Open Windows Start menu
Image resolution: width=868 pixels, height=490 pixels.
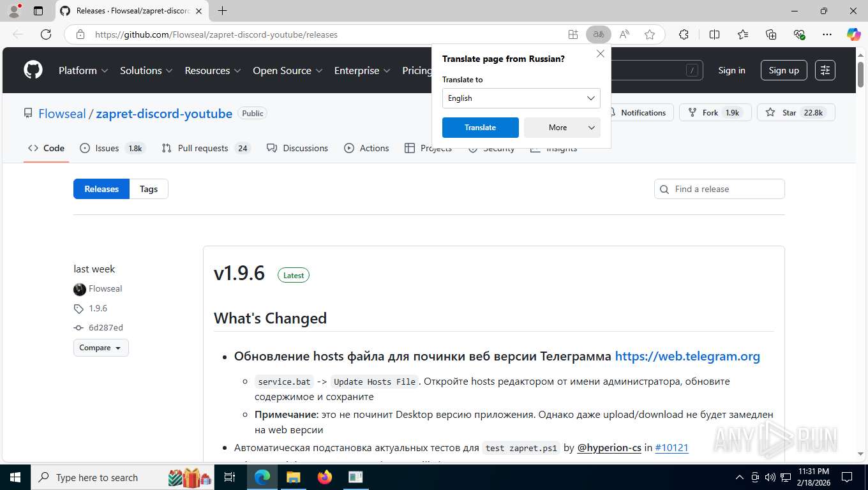pos(15,477)
